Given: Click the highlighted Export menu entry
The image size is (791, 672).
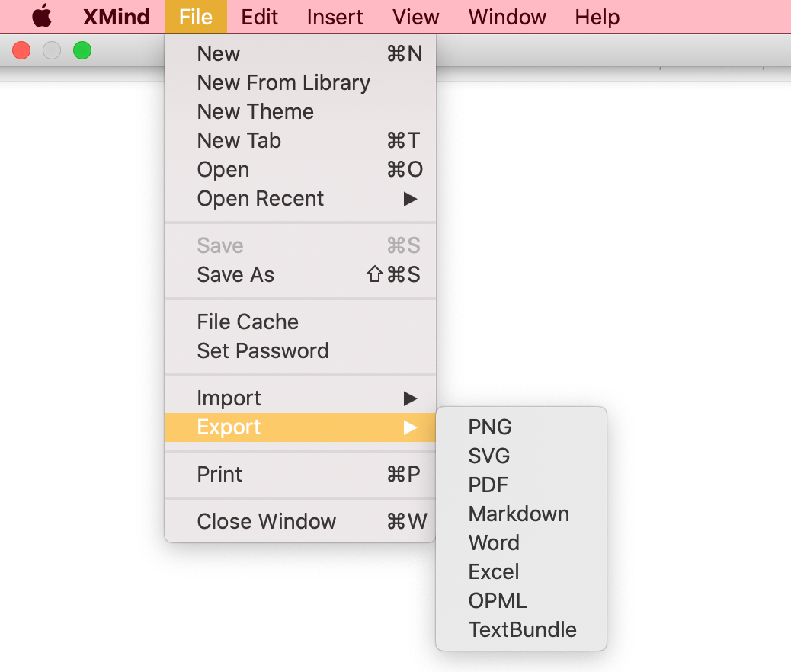Looking at the screenshot, I should [x=300, y=427].
